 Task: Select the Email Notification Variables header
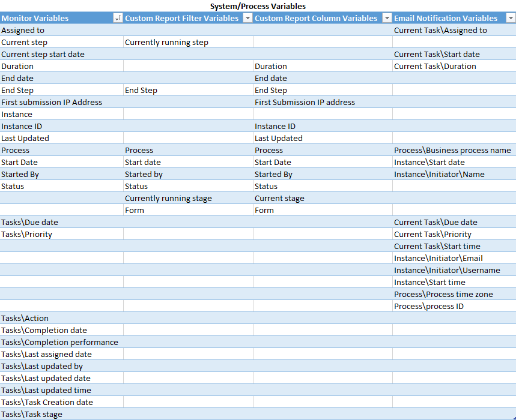coord(454,18)
